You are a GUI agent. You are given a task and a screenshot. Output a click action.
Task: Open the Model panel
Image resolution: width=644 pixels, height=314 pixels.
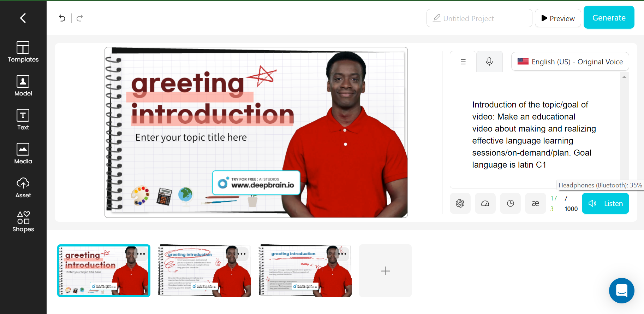[x=23, y=86]
